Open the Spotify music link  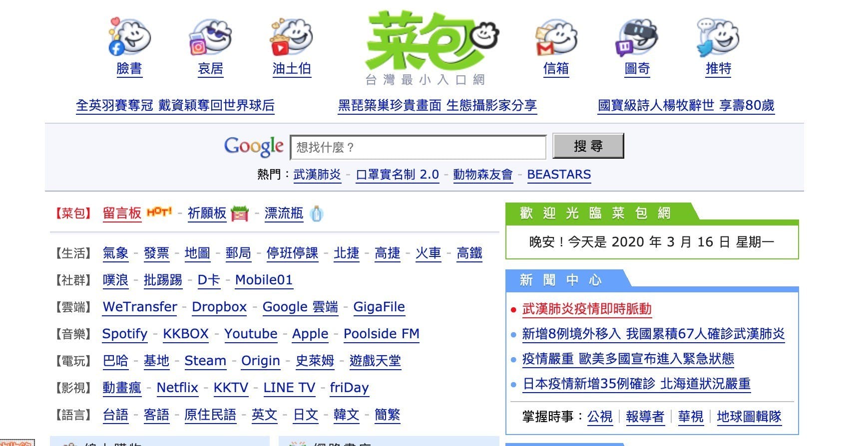[x=125, y=334]
